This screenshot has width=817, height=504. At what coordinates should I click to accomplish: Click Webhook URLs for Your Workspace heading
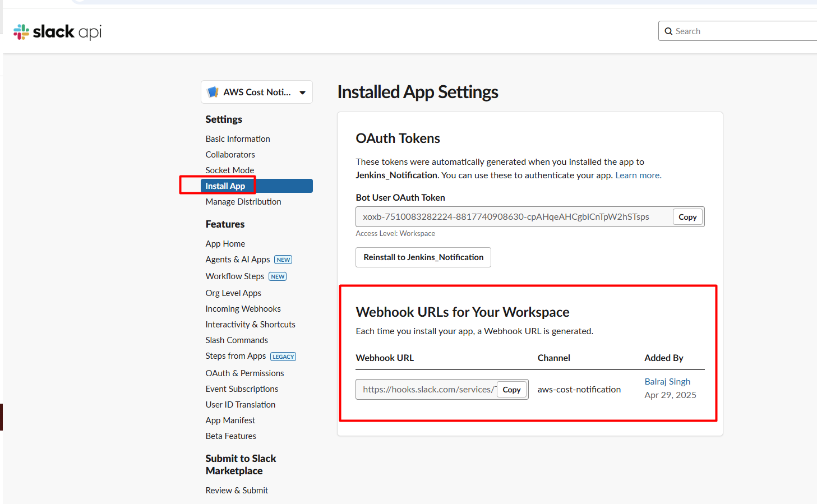coord(463,312)
